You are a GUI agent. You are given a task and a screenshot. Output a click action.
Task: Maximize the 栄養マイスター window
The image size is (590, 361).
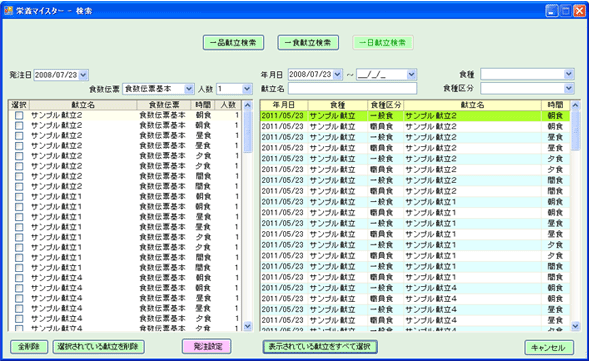coord(565,11)
